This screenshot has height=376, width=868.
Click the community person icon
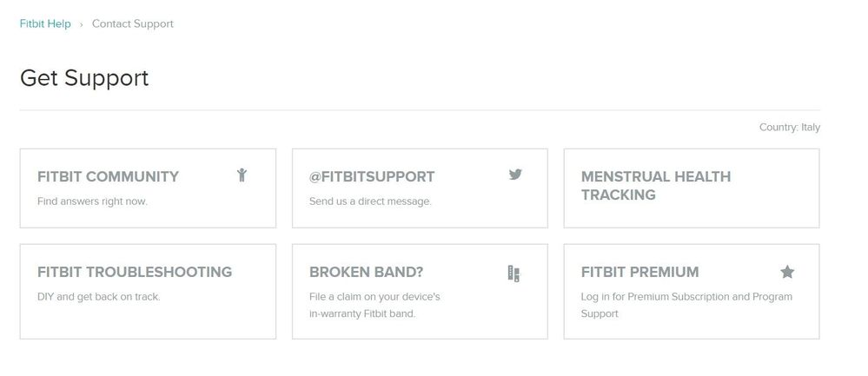click(x=242, y=175)
